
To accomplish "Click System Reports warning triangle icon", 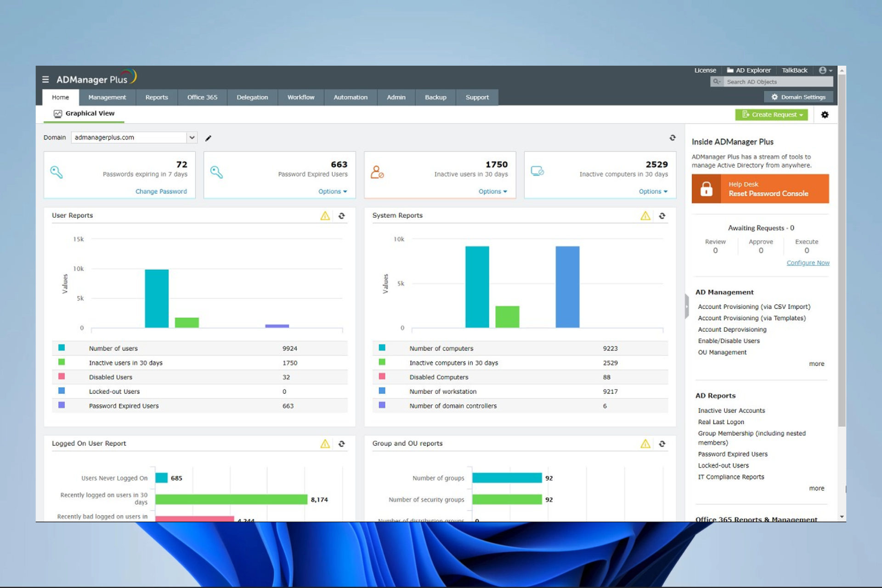I will [645, 216].
